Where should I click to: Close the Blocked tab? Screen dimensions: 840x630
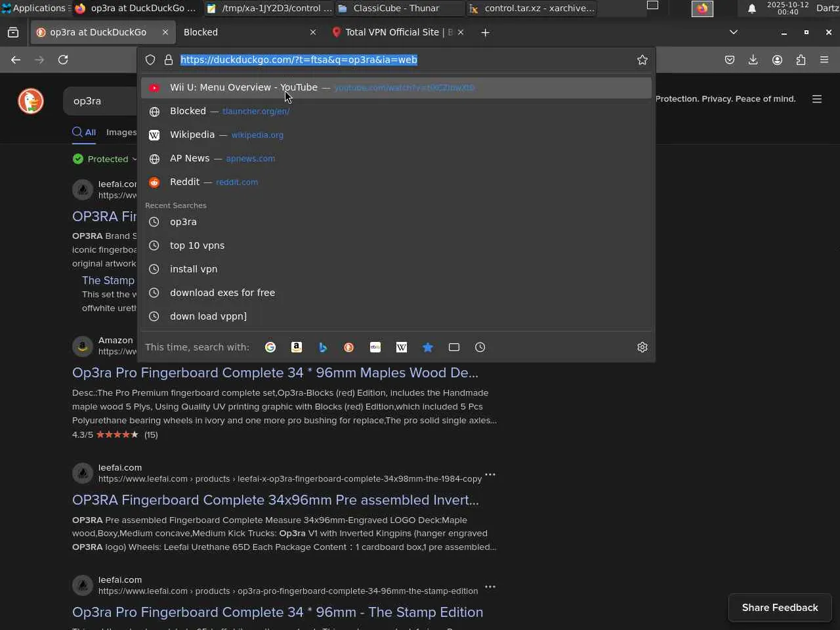coord(313,32)
